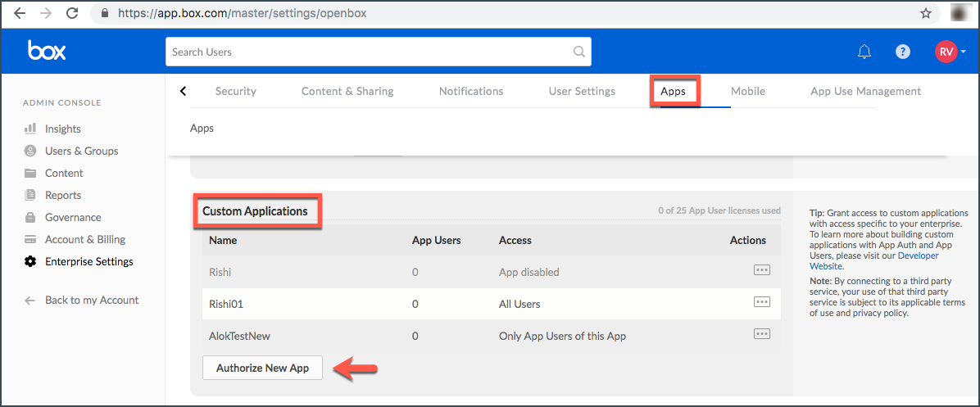Screen dimensions: 980x407
Task: Click Back to my Account
Action: click(x=92, y=301)
